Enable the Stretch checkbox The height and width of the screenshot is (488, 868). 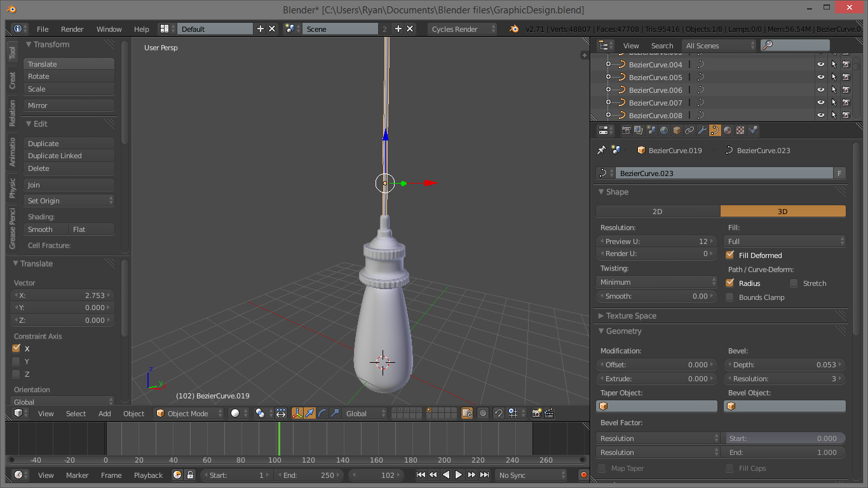tap(794, 283)
